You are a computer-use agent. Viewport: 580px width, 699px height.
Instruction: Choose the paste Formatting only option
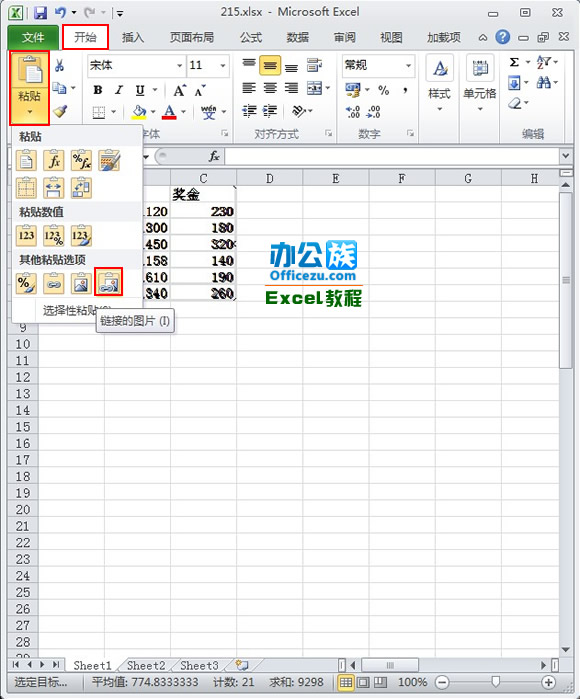[26, 283]
